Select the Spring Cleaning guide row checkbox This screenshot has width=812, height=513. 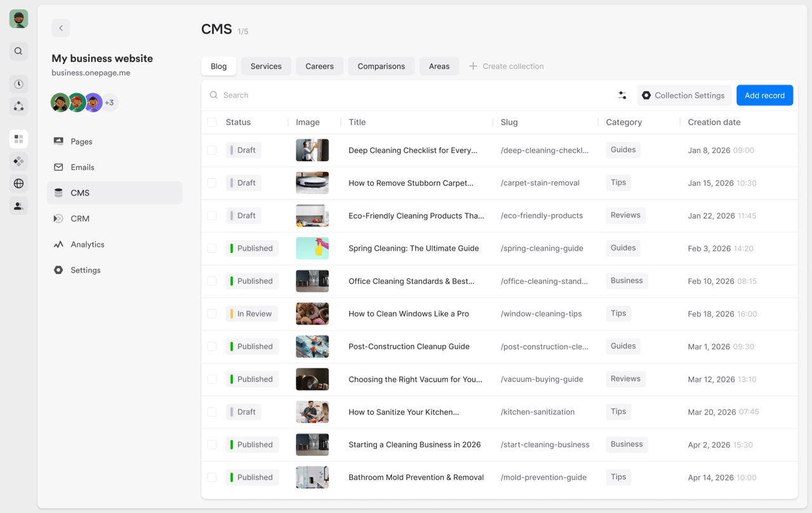tap(212, 249)
